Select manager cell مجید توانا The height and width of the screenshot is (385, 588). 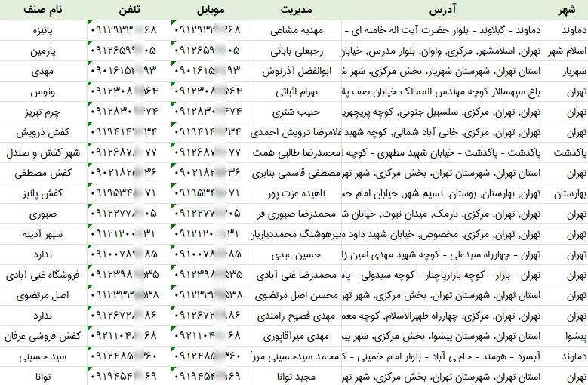click(296, 377)
